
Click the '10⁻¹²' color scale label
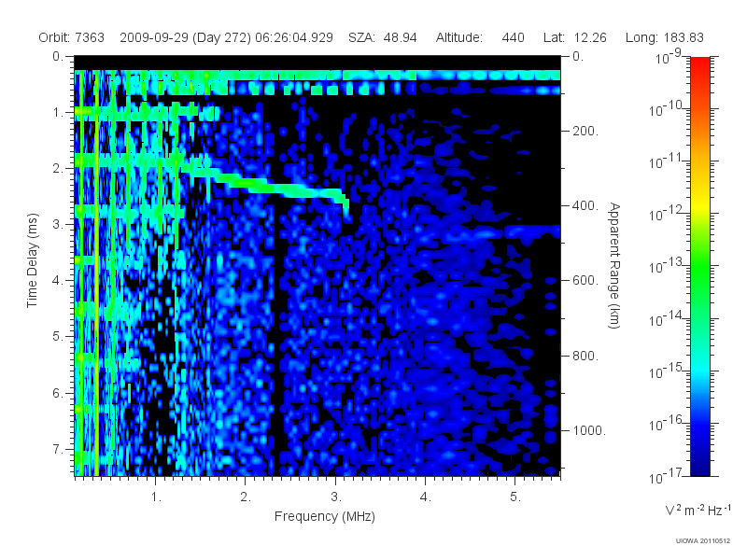pyautogui.click(x=667, y=215)
